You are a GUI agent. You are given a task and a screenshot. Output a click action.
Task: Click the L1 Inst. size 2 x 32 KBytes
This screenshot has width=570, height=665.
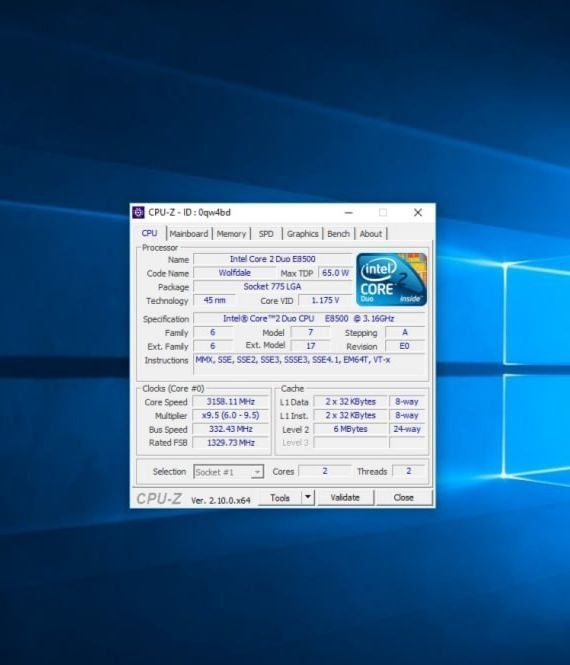coord(351,415)
